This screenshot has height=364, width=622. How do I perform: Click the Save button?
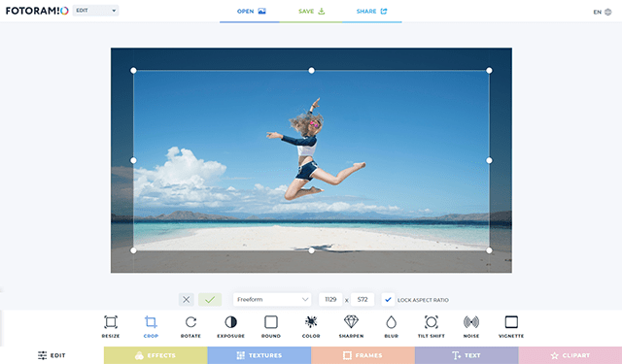tap(311, 11)
